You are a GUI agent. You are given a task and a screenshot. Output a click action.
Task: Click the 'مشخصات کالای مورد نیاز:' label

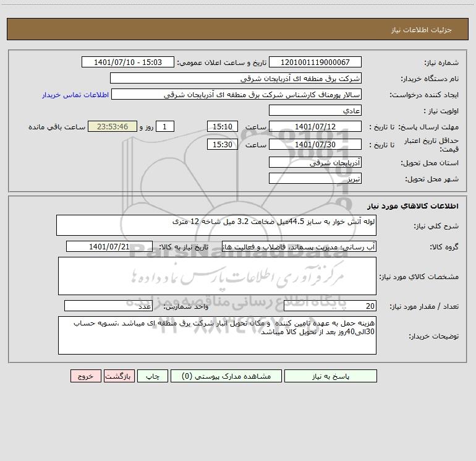(x=419, y=277)
